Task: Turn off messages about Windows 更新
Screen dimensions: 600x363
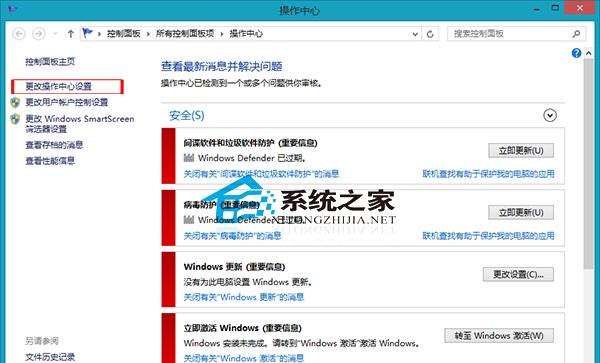Action: pos(244,297)
